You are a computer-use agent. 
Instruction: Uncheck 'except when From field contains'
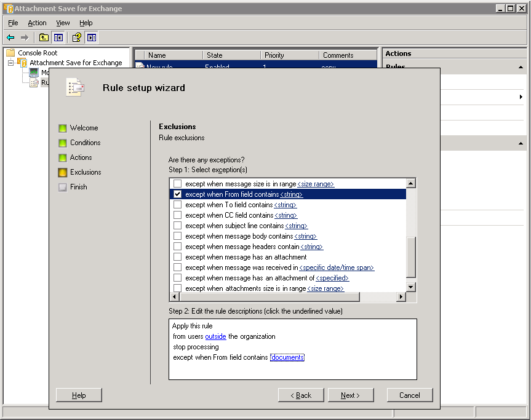click(177, 194)
